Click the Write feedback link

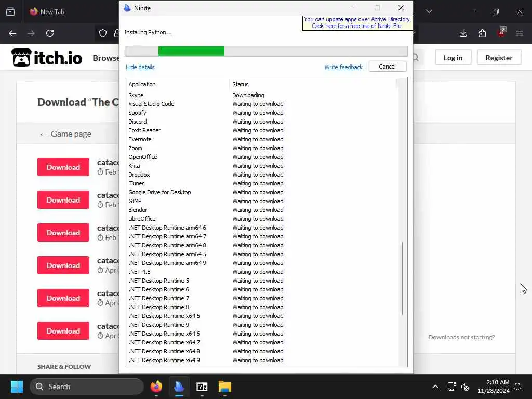pyautogui.click(x=343, y=67)
